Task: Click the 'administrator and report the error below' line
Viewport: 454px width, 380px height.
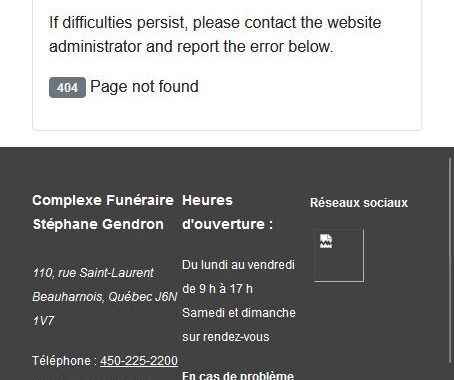Action: pos(191,46)
